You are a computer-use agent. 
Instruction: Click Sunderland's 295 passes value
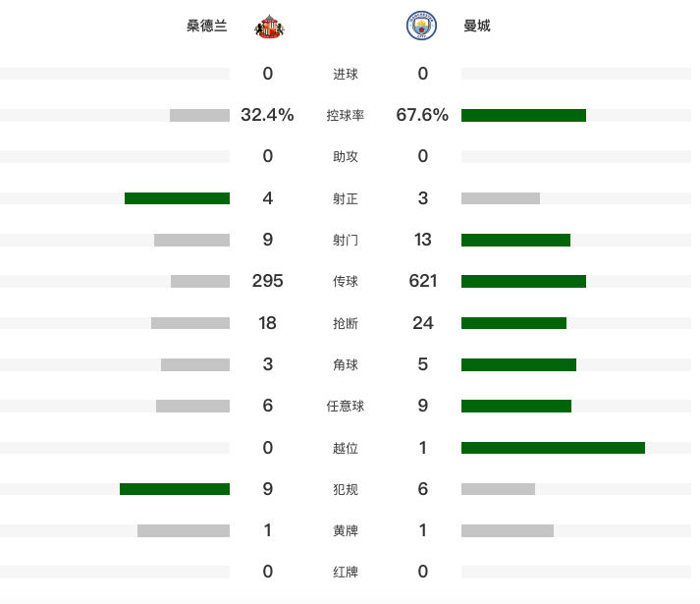click(x=267, y=282)
